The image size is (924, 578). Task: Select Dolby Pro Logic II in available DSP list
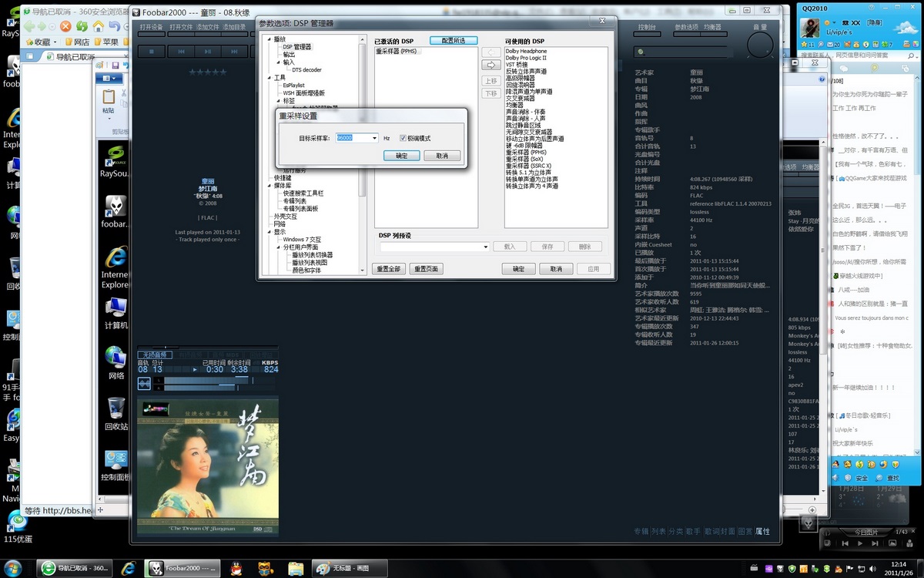(526, 58)
